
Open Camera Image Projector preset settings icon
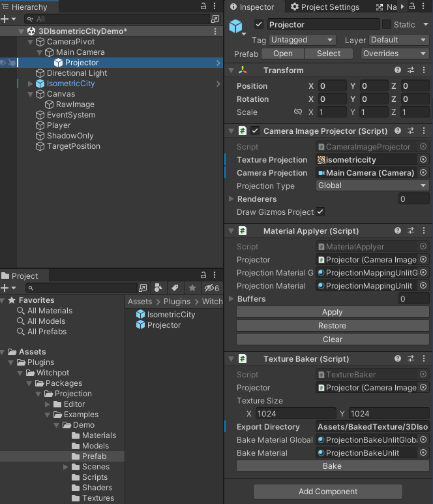(411, 131)
